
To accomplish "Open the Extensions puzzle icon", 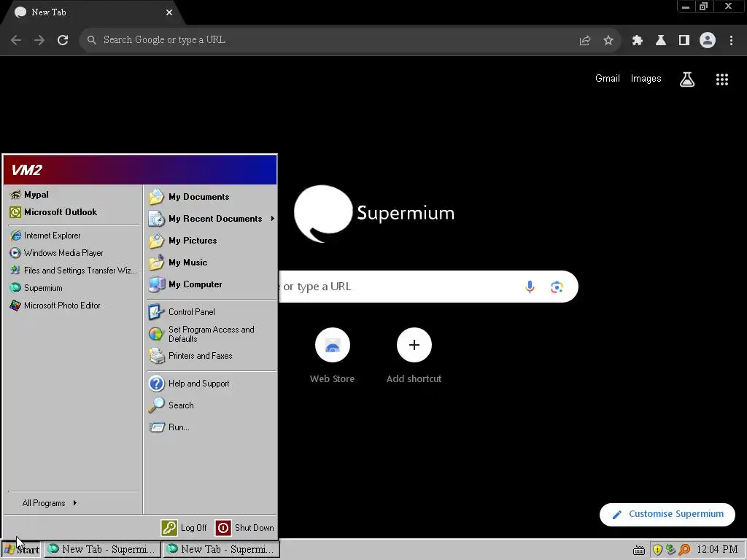I will 638,41.
